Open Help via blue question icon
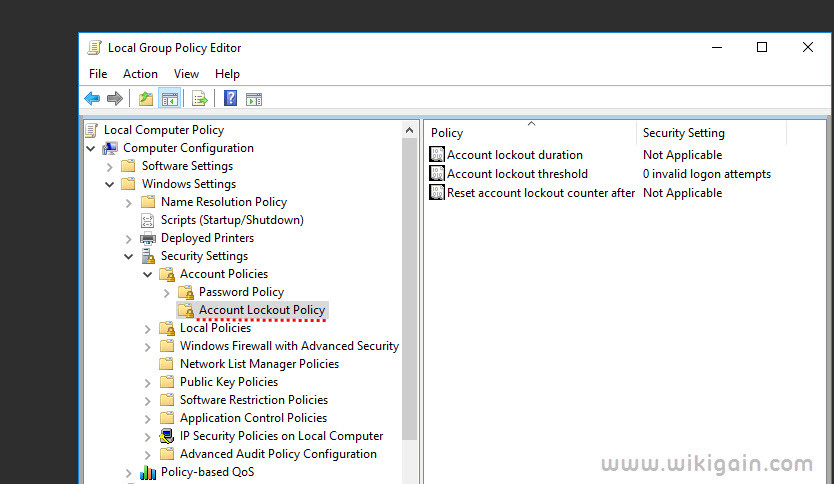 [230, 98]
